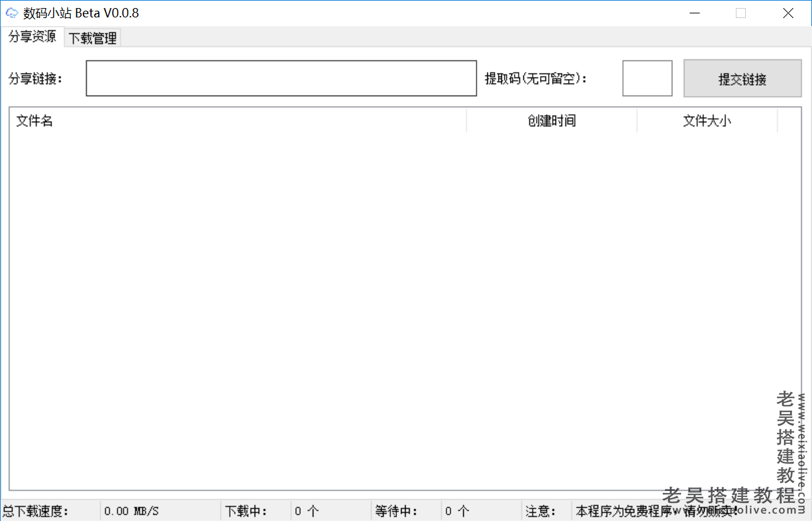
Task: Click the 本程序为免费程序 warning text
Action: pos(622,510)
